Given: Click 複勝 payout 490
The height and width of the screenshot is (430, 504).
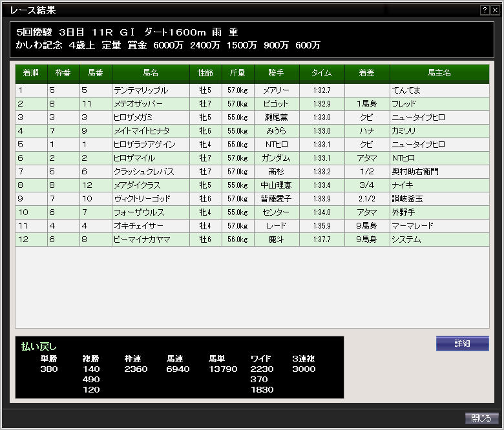Looking at the screenshot, I should 91,380.
